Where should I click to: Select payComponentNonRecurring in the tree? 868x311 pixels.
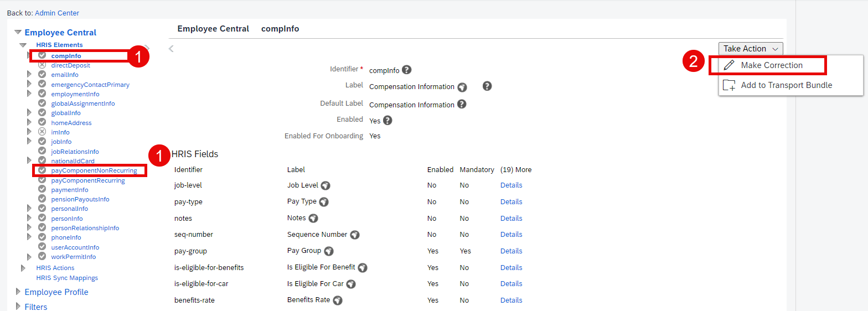(x=94, y=170)
